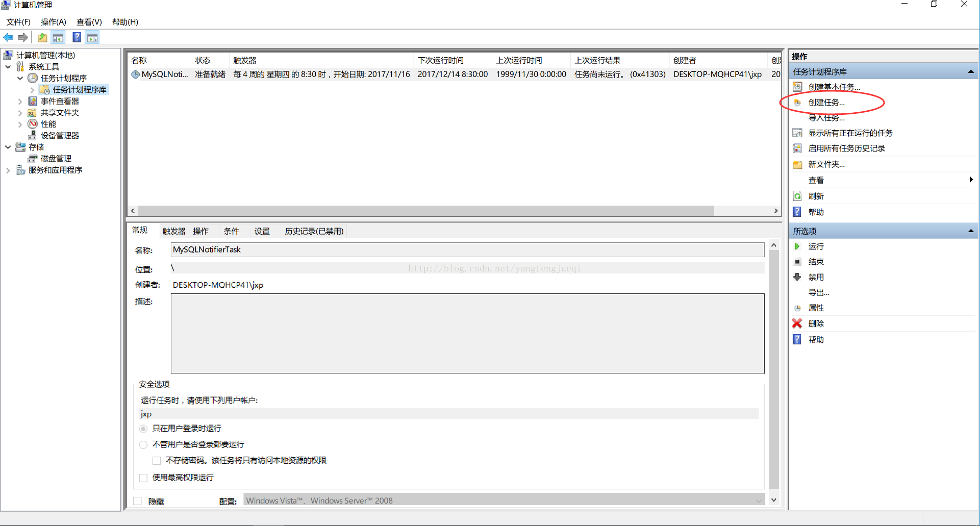Open the 操作(A) menu
This screenshot has height=526, width=980.
(x=54, y=22)
